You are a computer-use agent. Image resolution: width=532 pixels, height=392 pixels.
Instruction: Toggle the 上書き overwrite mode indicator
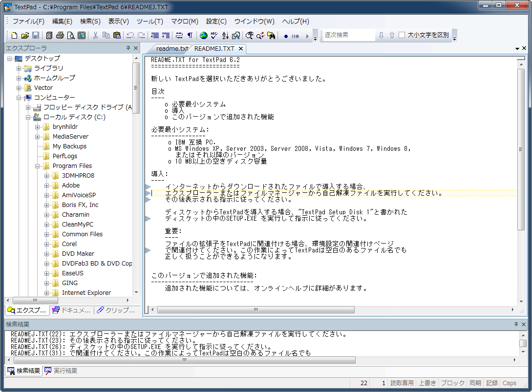pyautogui.click(x=427, y=383)
